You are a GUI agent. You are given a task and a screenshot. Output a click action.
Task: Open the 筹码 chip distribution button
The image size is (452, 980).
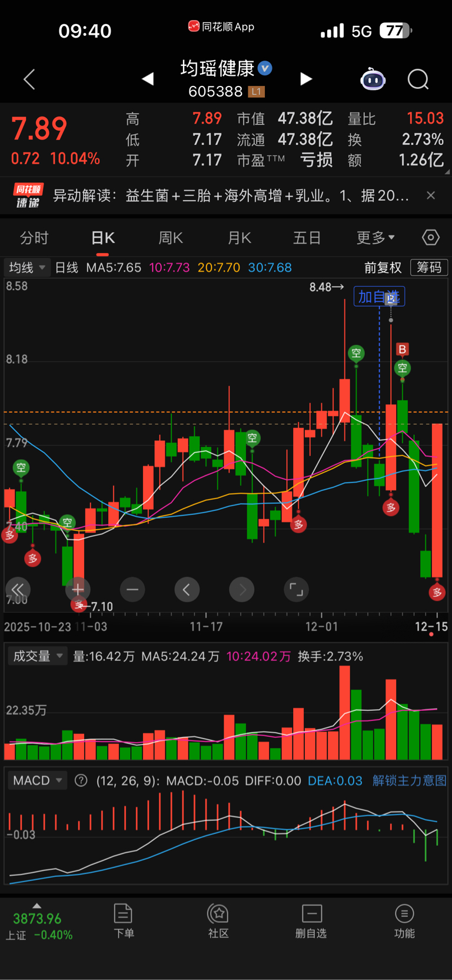click(429, 267)
